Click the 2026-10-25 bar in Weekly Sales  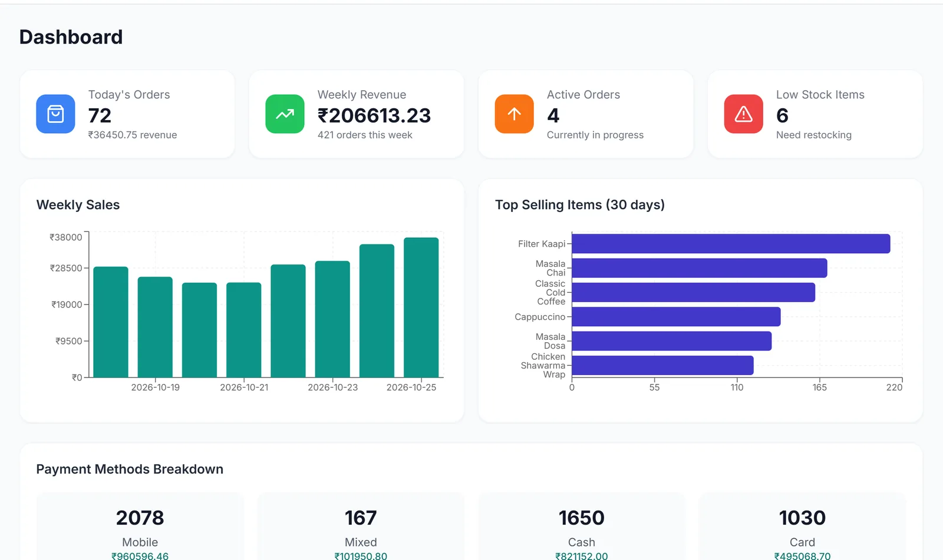[421, 307]
